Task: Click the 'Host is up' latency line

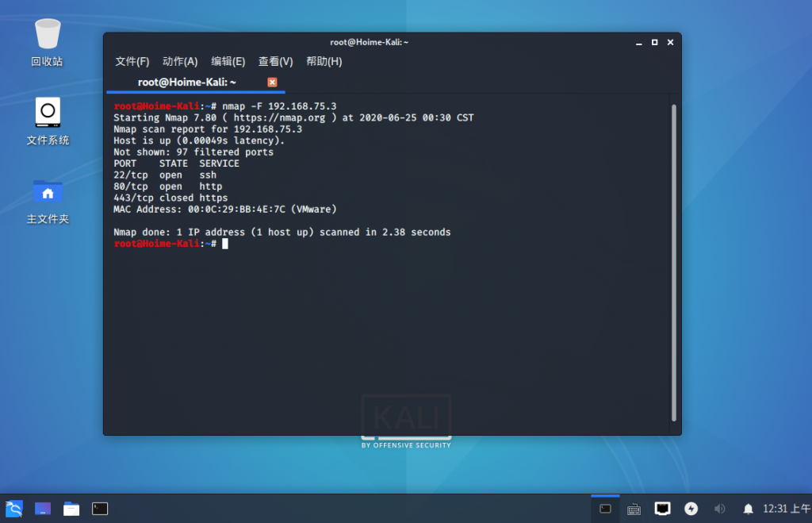Action: tap(199, 140)
